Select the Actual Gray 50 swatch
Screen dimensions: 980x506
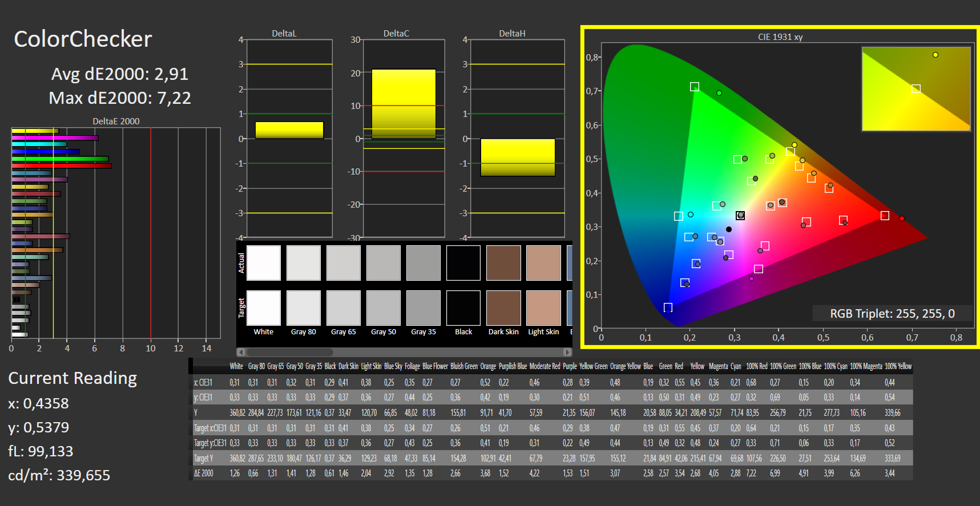point(384,263)
